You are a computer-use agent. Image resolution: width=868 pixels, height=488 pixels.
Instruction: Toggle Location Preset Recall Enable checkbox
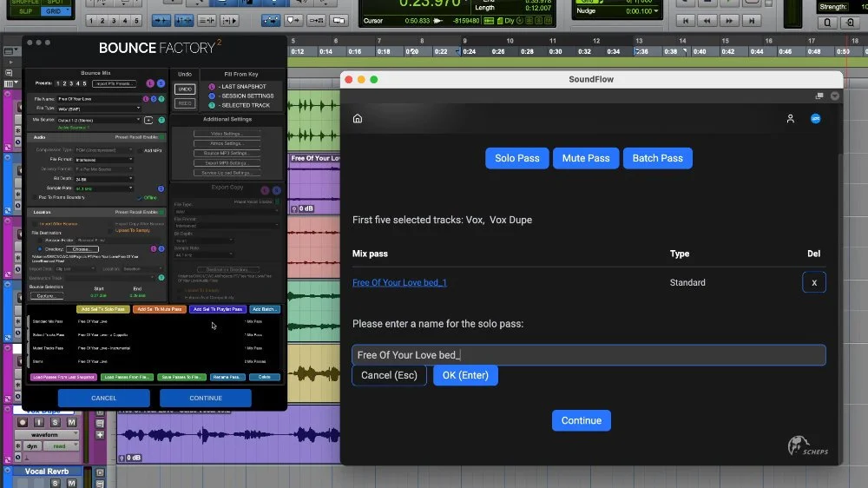tap(161, 212)
